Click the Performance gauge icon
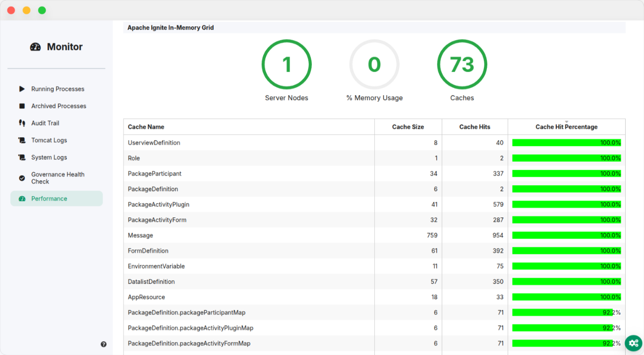This screenshot has width=644, height=355. point(22,199)
